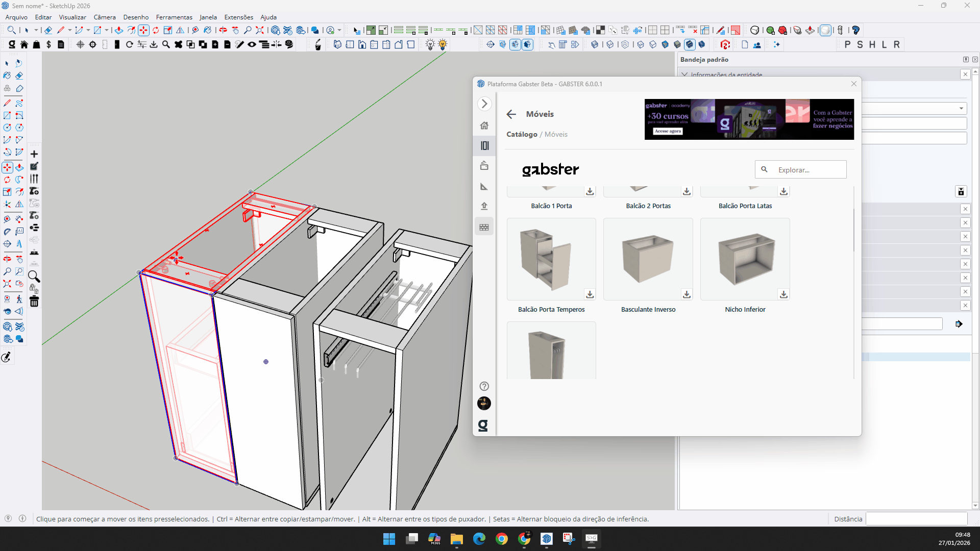The width and height of the screenshot is (980, 551).
Task: Open the Câmera menu
Action: pyautogui.click(x=105, y=17)
